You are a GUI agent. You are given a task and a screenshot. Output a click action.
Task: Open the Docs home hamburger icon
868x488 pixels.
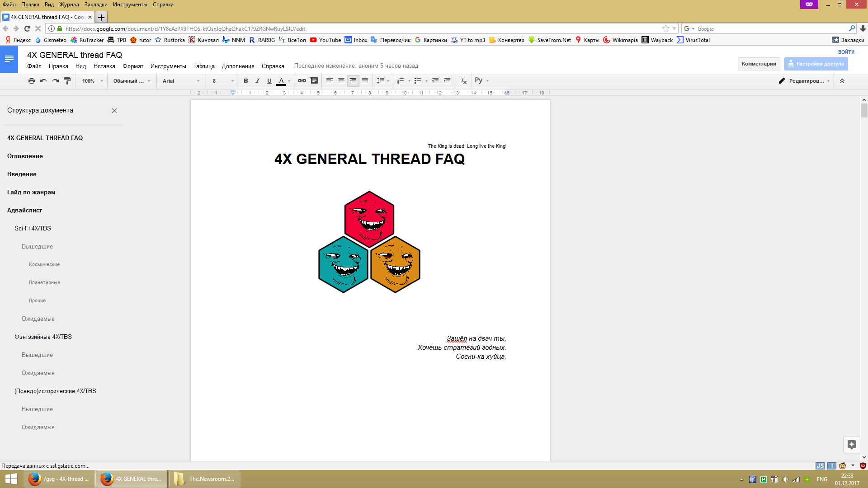click(9, 59)
